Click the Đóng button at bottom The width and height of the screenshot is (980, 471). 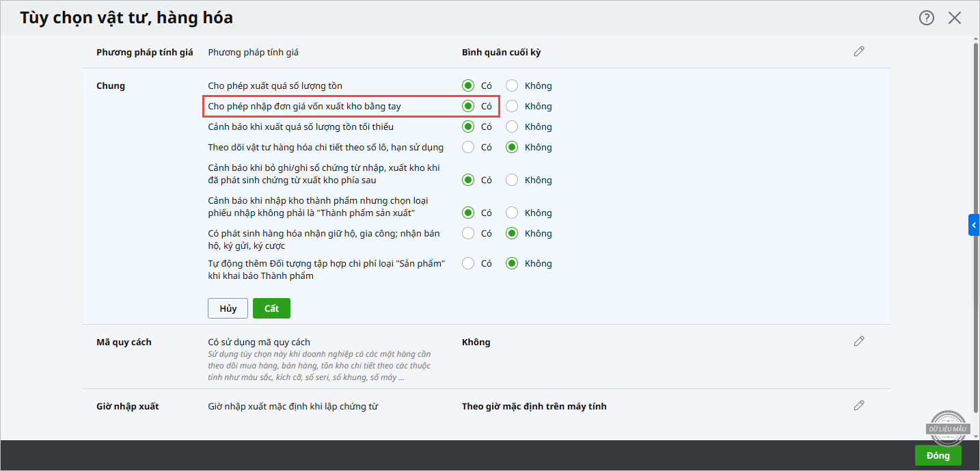pyautogui.click(x=938, y=455)
